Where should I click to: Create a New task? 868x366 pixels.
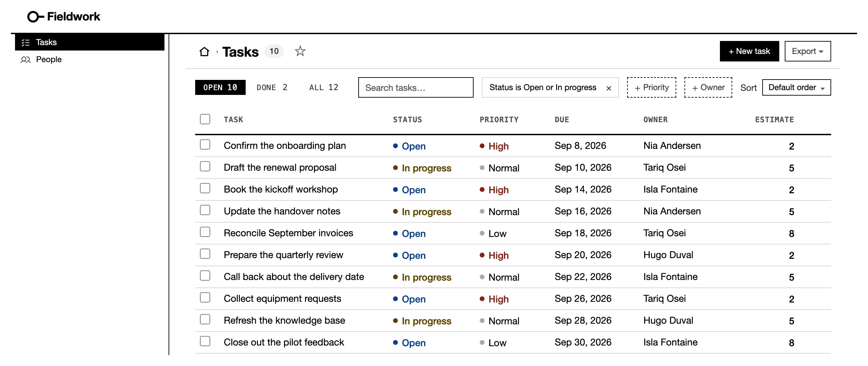749,51
